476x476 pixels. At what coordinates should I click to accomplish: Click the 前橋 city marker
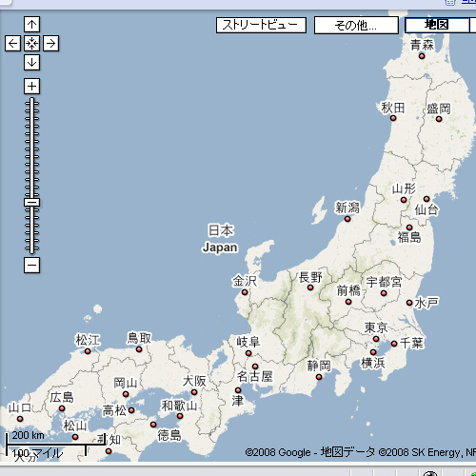(348, 302)
